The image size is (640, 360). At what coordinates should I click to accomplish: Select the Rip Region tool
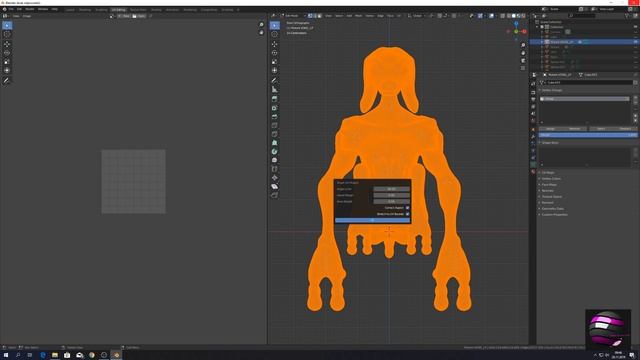(x=275, y=195)
